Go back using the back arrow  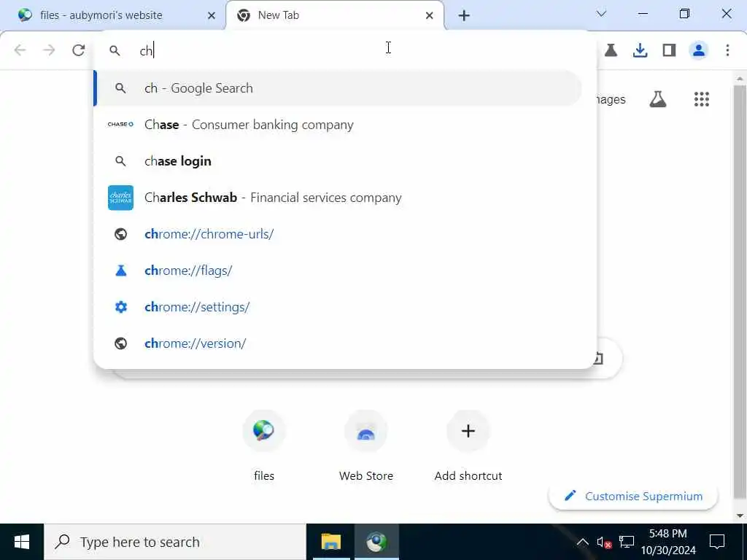pyautogui.click(x=20, y=50)
